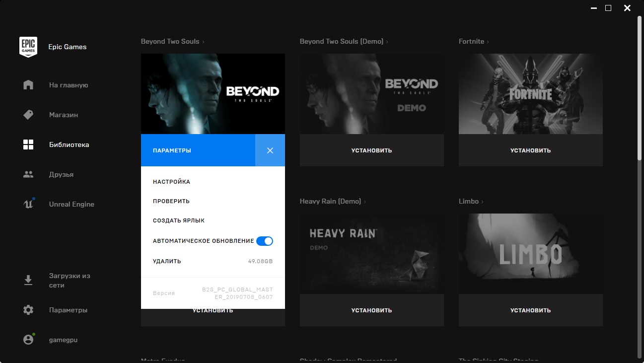Click the Fortnite title link
The width and height of the screenshot is (644, 363).
[x=471, y=42]
